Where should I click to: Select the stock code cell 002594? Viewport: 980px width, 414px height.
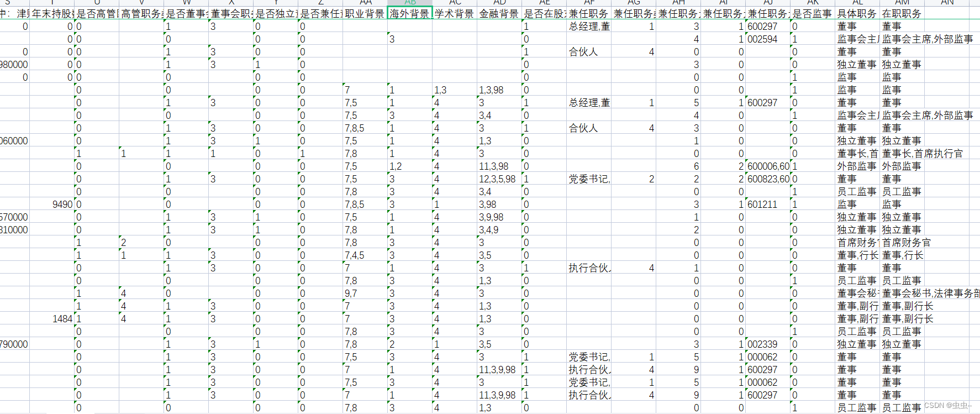(768, 39)
